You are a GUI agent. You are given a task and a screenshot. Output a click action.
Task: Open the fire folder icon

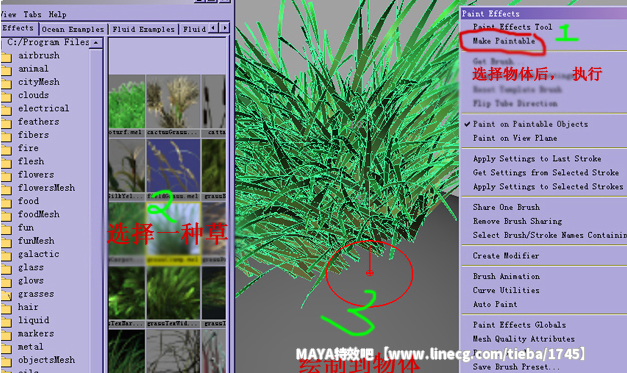tap(6, 150)
